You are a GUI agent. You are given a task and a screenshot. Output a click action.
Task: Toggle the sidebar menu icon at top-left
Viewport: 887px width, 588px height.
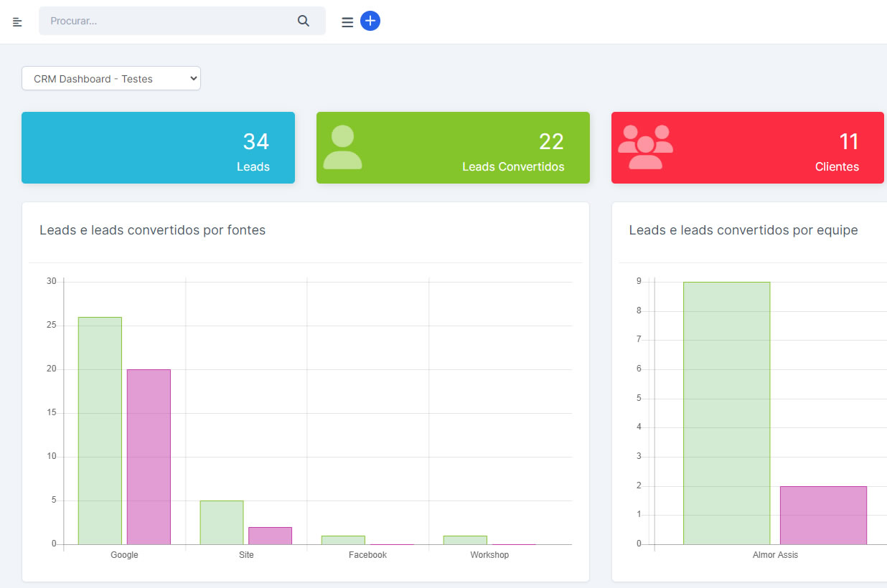pyautogui.click(x=17, y=22)
